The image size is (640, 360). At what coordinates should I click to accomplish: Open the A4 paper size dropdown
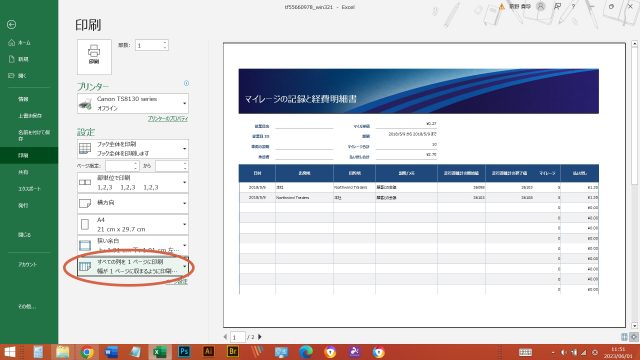[133, 224]
